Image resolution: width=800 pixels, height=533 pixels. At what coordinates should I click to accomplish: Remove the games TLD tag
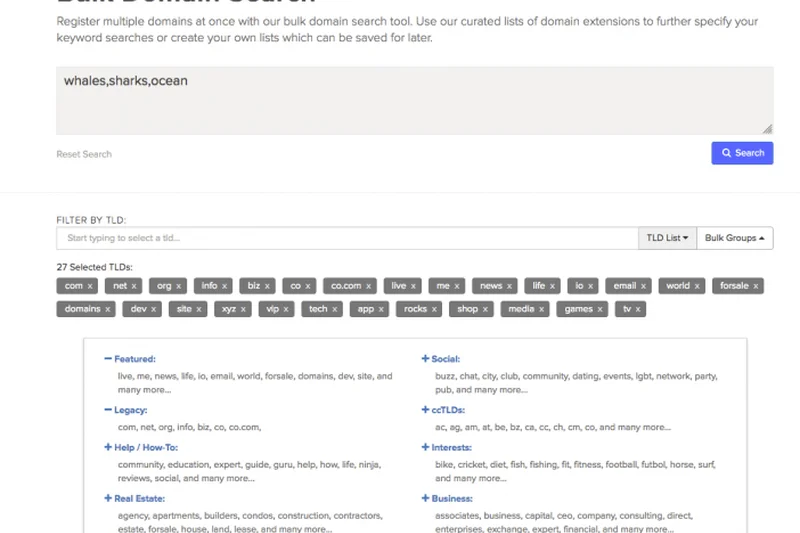(600, 310)
